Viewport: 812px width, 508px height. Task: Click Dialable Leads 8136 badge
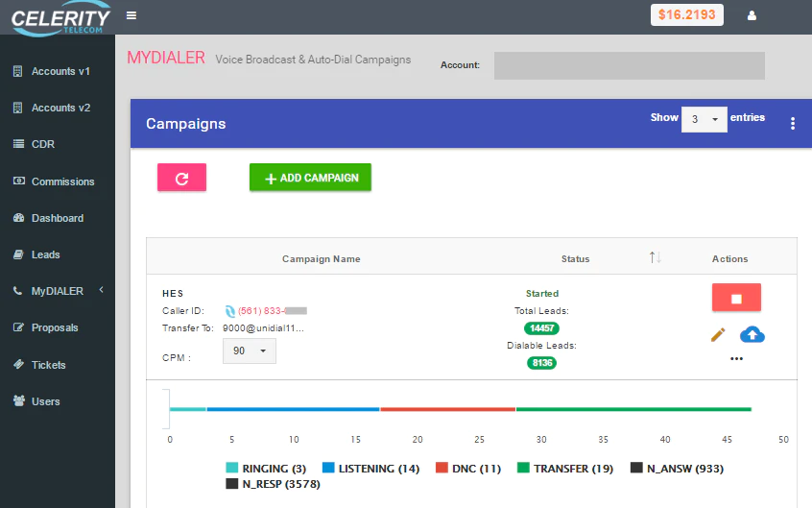coord(541,363)
